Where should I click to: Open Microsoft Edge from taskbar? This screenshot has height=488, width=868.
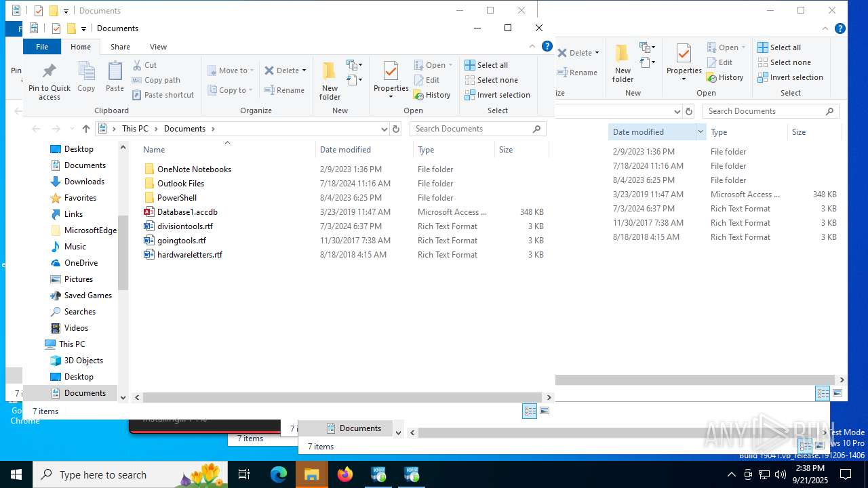pos(279,474)
